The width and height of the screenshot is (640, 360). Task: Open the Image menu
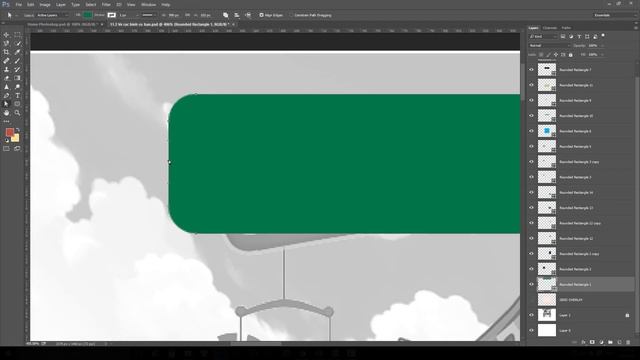coord(44,4)
